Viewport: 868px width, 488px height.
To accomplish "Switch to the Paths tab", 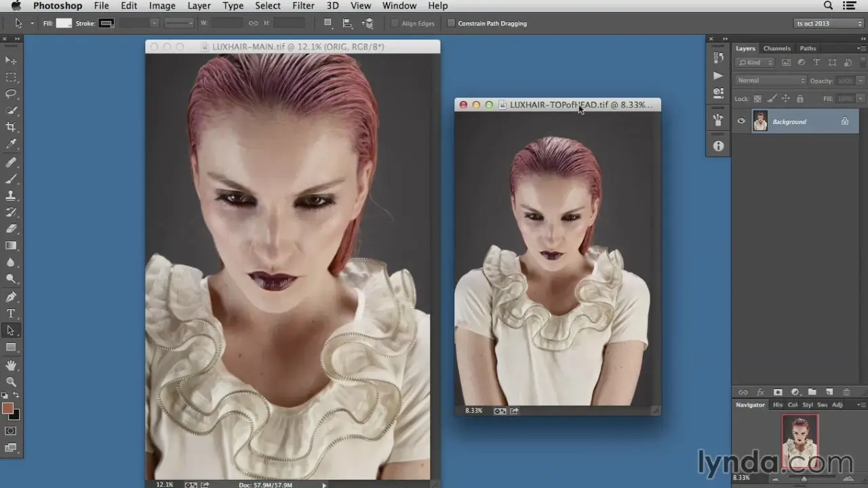I will (808, 48).
